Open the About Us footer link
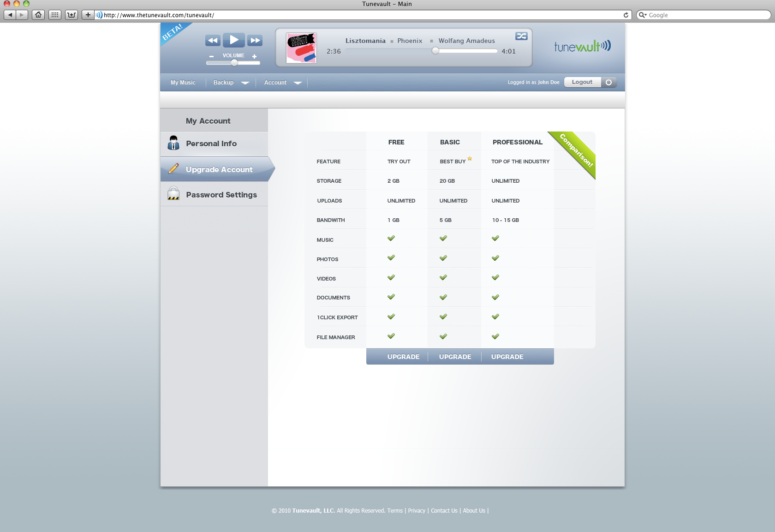The height and width of the screenshot is (532, 775). click(474, 511)
